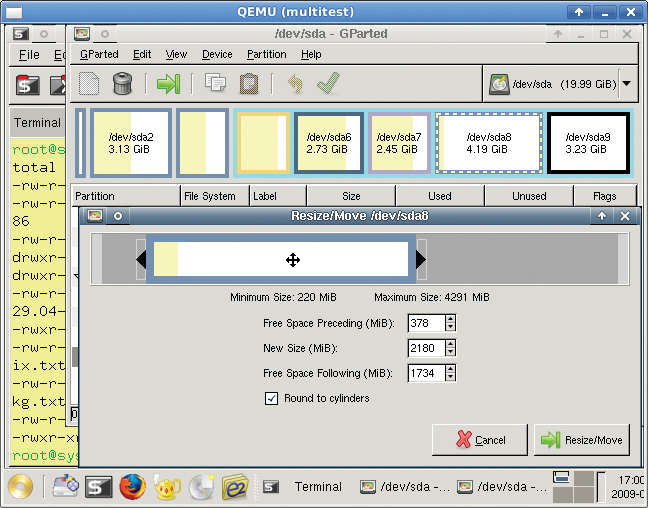The width and height of the screenshot is (648, 508).
Task: Confirm with the Resize/Move button
Action: click(x=581, y=439)
